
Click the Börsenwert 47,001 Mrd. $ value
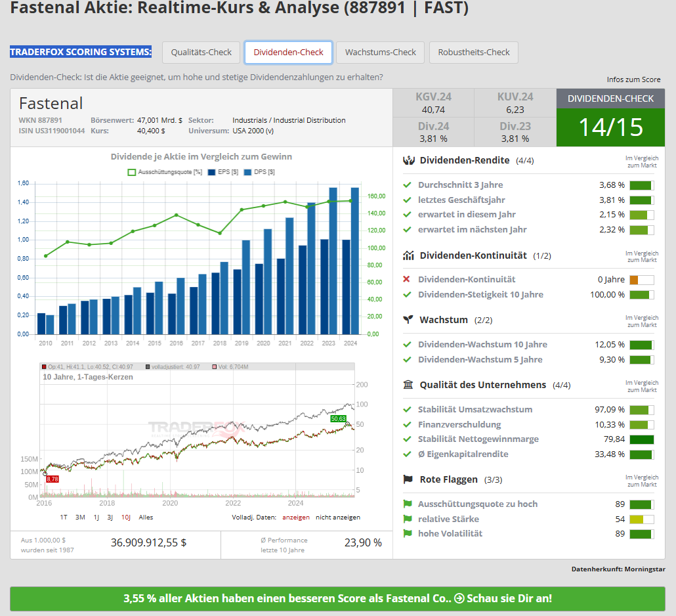click(x=159, y=120)
